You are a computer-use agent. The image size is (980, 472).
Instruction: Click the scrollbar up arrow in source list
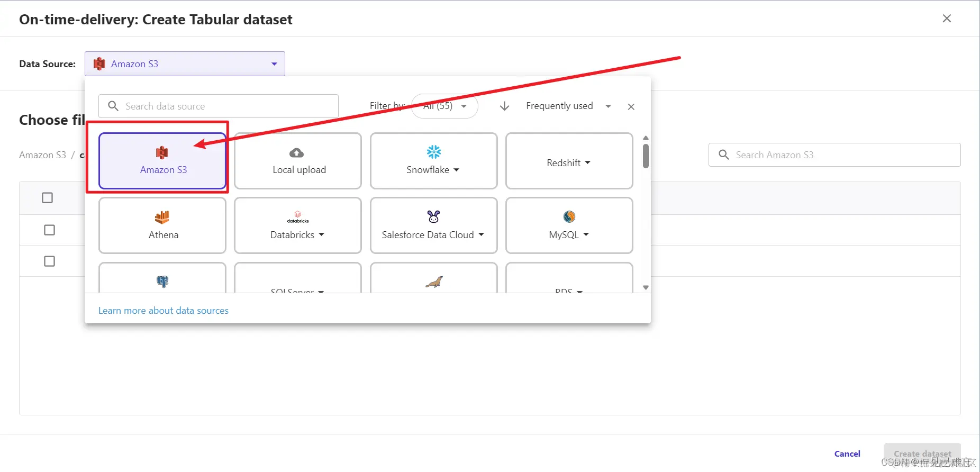[646, 138]
